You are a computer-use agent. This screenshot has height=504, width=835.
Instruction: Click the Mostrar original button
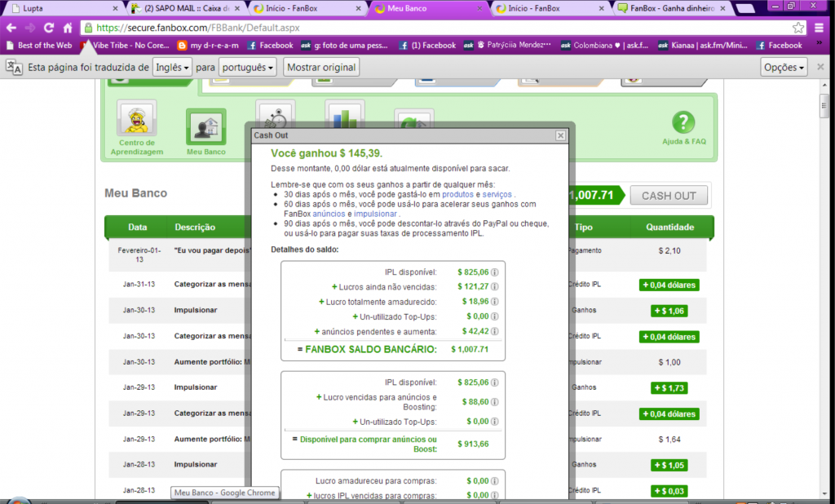(x=321, y=68)
